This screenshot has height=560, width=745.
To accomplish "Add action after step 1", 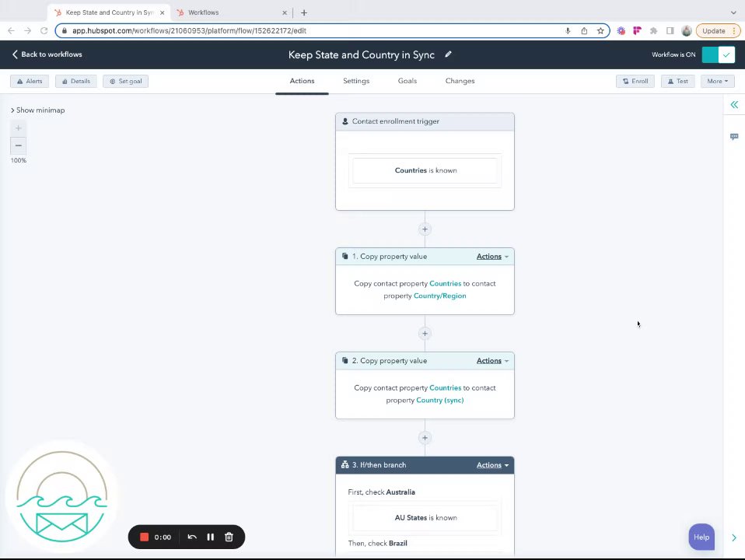I will coord(425,333).
